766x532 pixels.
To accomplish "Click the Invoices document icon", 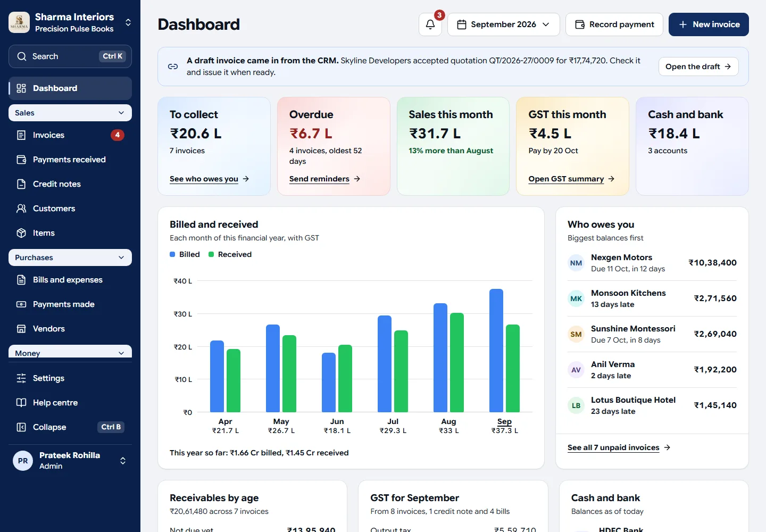I will click(21, 135).
